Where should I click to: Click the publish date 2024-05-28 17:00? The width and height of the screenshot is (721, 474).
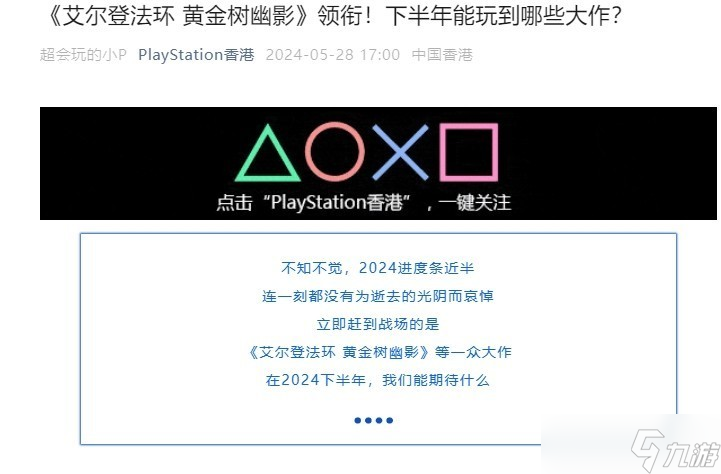coord(332,55)
